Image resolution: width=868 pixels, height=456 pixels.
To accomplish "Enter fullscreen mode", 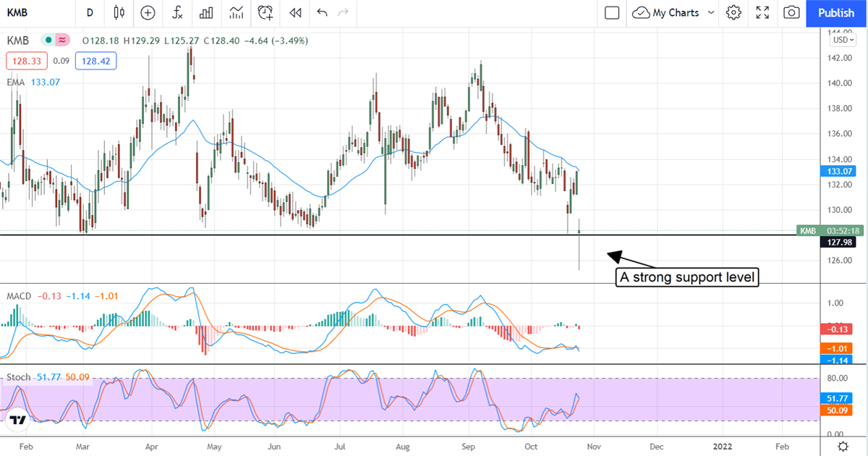I will click(762, 12).
